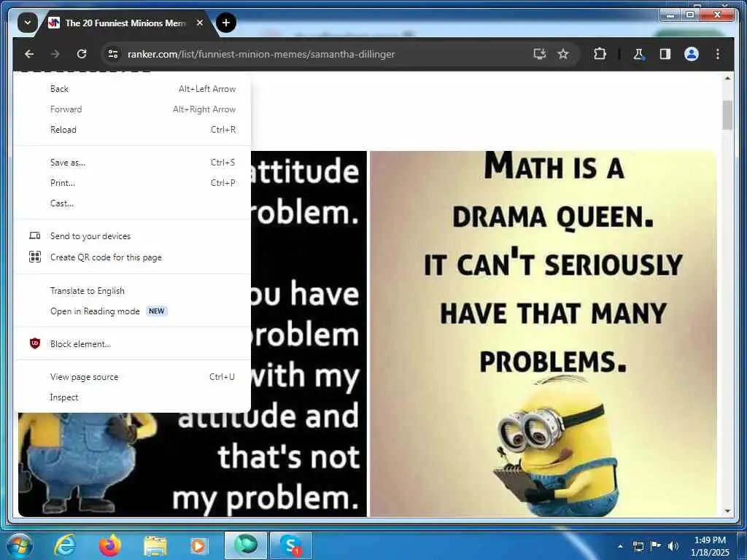Choose Create QR code for this page
747x560 pixels.
coord(133,257)
